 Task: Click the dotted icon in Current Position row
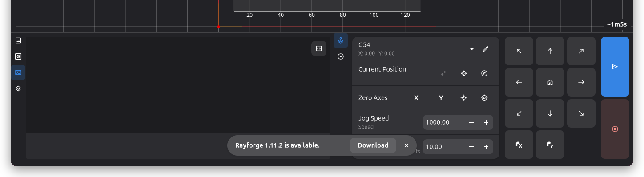click(443, 73)
